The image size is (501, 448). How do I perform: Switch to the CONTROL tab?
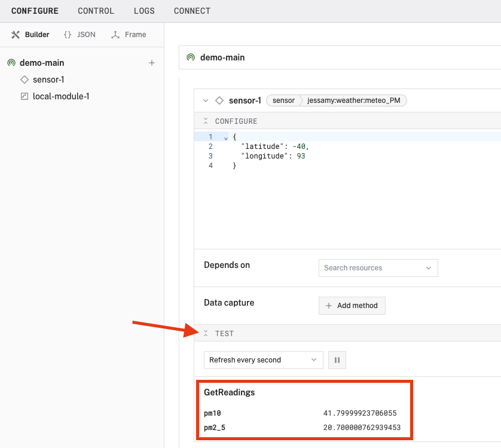[x=96, y=11]
